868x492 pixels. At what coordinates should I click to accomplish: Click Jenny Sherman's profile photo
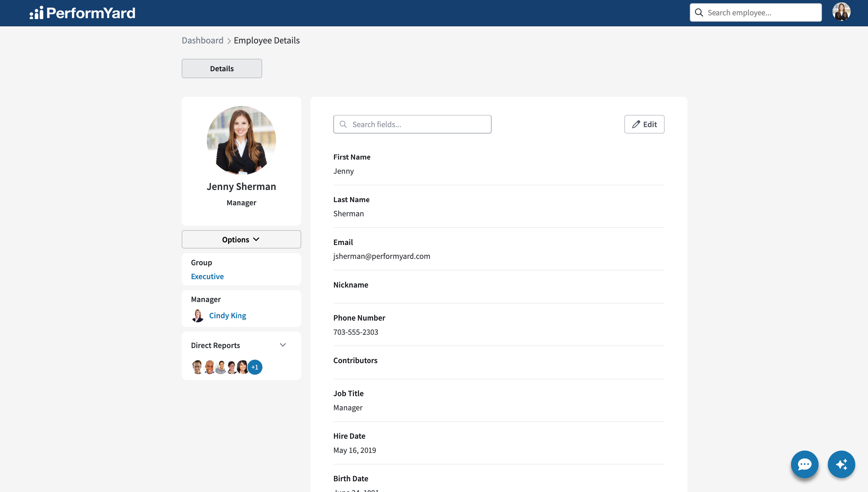coord(241,140)
